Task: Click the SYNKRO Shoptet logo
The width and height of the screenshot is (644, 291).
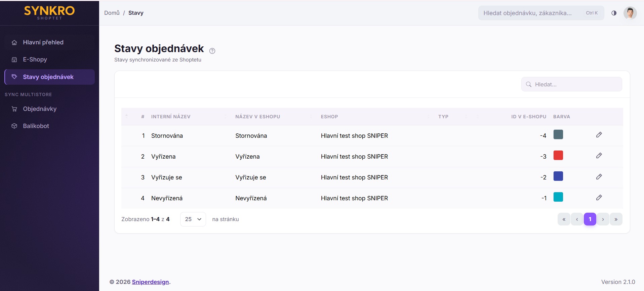Action: tap(49, 13)
